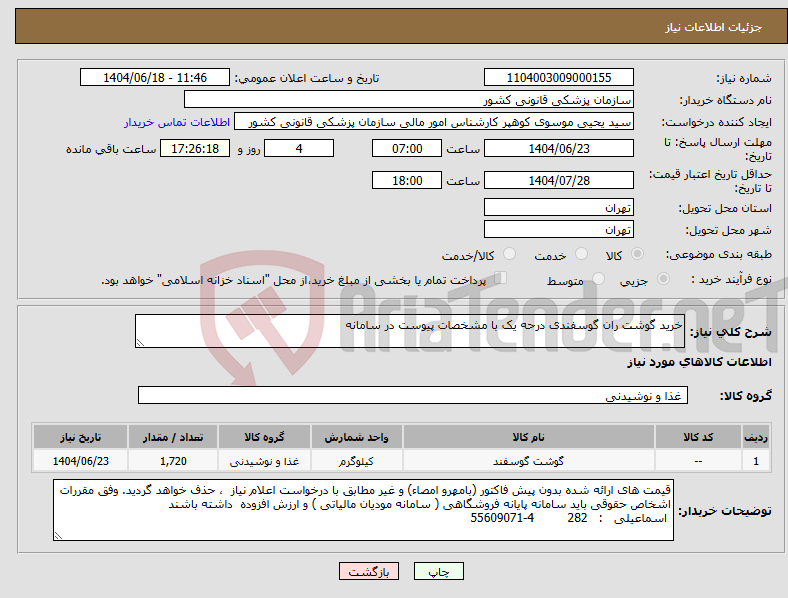Click the remaining days field showing 4
Screen dimensions: 788x598
pyautogui.click(x=299, y=149)
